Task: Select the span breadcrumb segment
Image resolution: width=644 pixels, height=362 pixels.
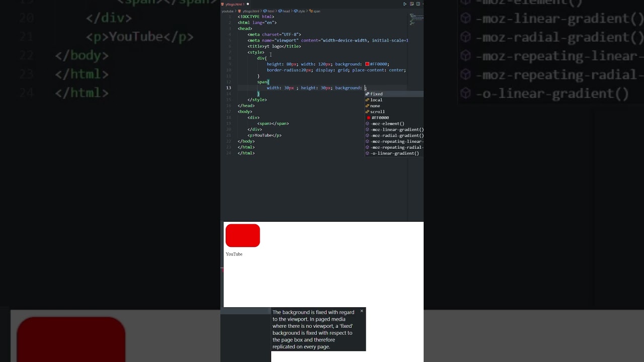Action: pyautogui.click(x=315, y=11)
